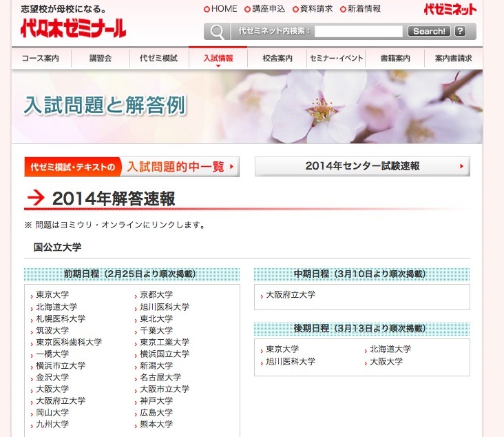Open 横浜国立大学 link
Screen dimensions: 504x437
pos(165,354)
